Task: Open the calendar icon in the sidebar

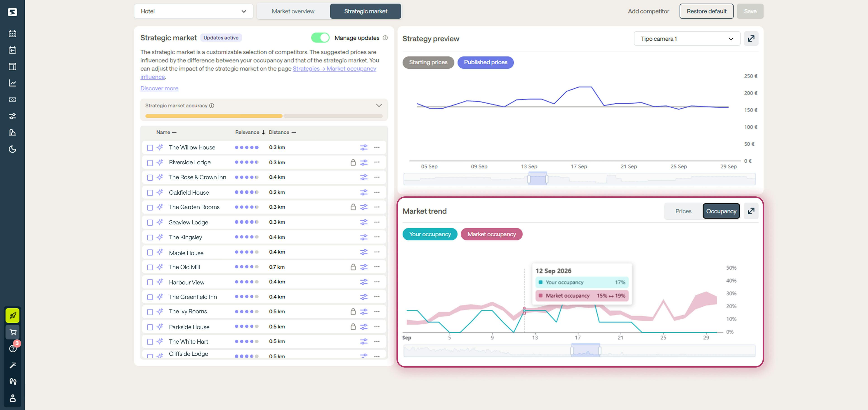Action: tap(12, 33)
